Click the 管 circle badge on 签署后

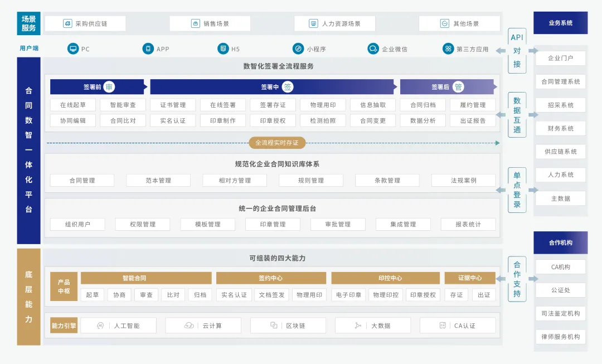[x=458, y=87]
